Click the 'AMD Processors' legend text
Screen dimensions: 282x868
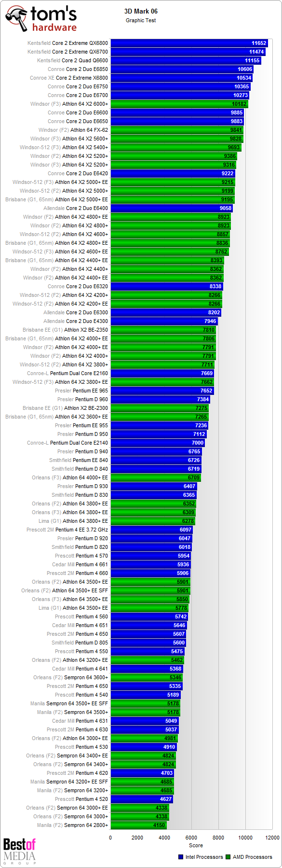tap(253, 857)
